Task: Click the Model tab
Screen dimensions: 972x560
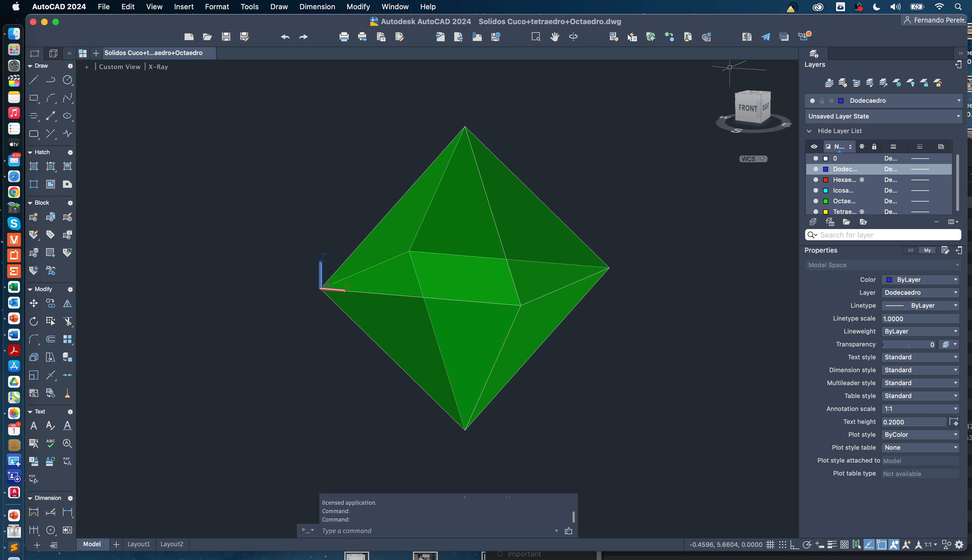Action: tap(92, 544)
